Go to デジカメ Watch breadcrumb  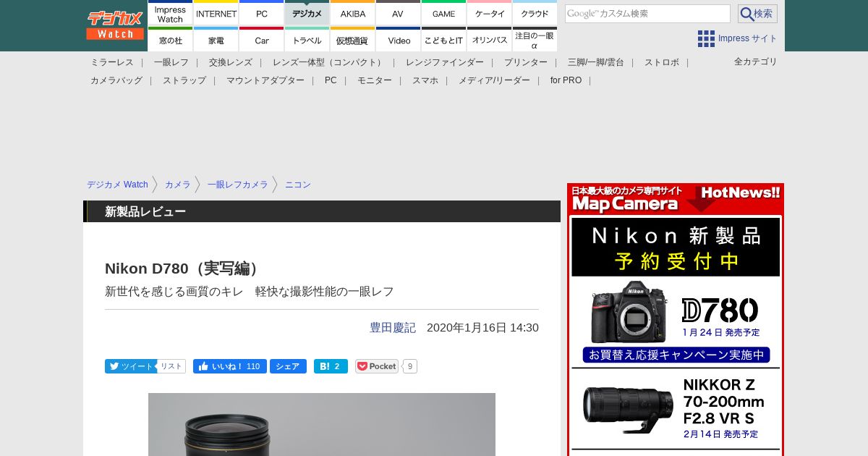(x=117, y=185)
